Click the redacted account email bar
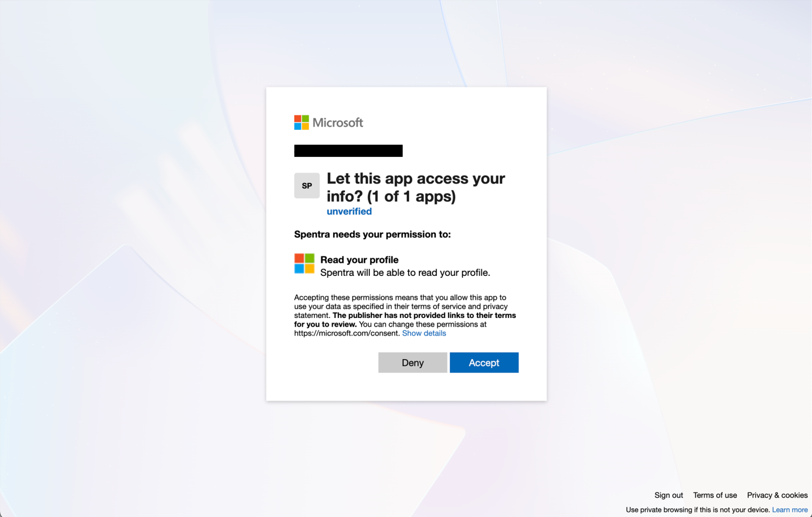Viewport: 812px width, 517px height. tap(348, 150)
